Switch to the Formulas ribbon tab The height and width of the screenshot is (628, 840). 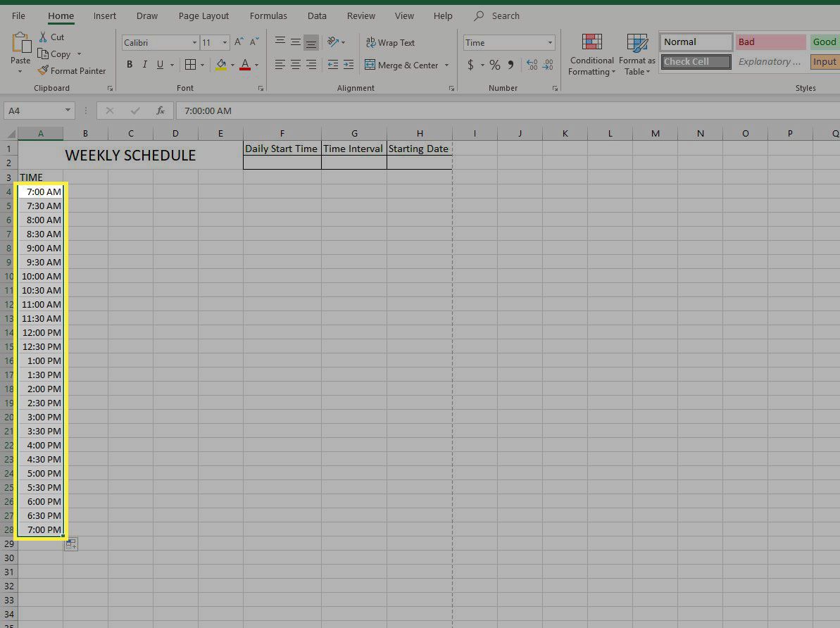pos(268,15)
